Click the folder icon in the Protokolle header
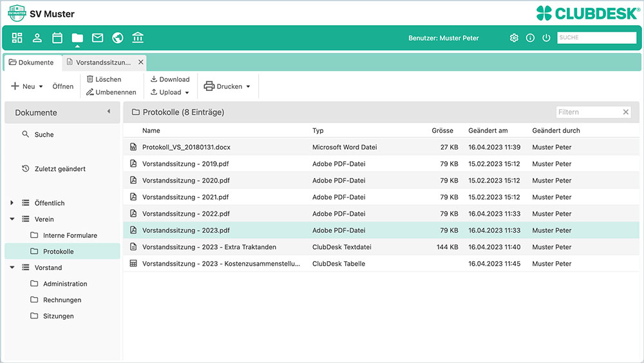644x363 pixels. 135,112
